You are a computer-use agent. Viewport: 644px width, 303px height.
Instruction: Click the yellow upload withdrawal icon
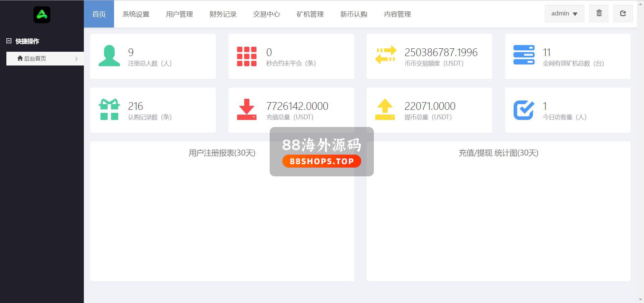[x=385, y=110]
